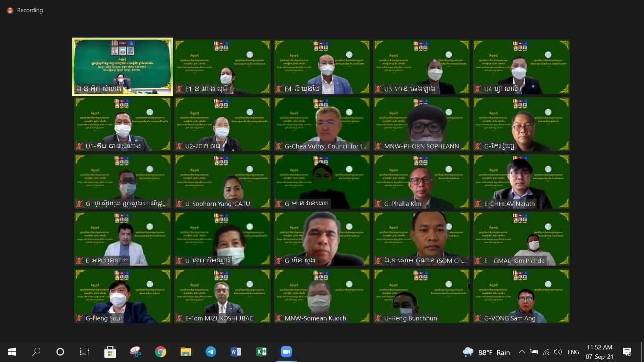The height and width of the screenshot is (362, 644).
Task: Click the muted mic icon on G-Heng Sour
Action: click(x=79, y=318)
